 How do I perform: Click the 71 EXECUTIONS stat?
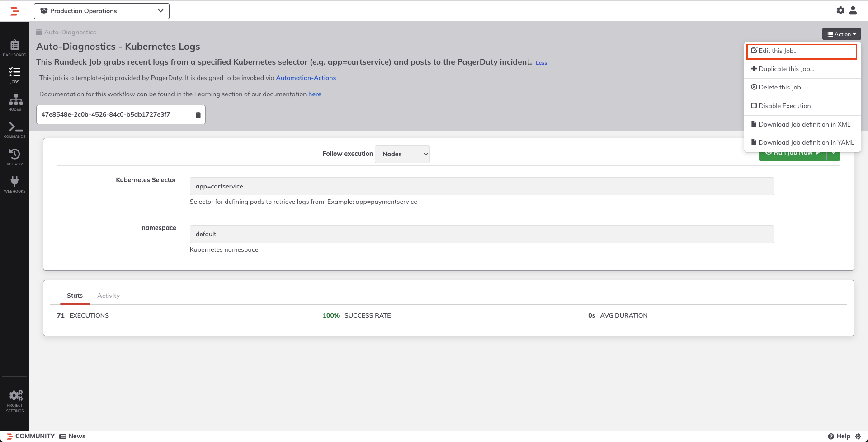83,315
